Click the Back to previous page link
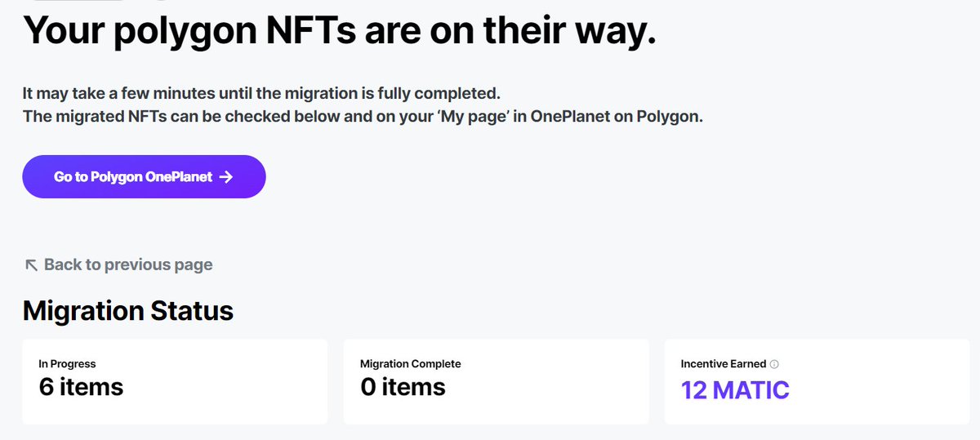Viewport: 980px width, 440px height. click(x=118, y=264)
